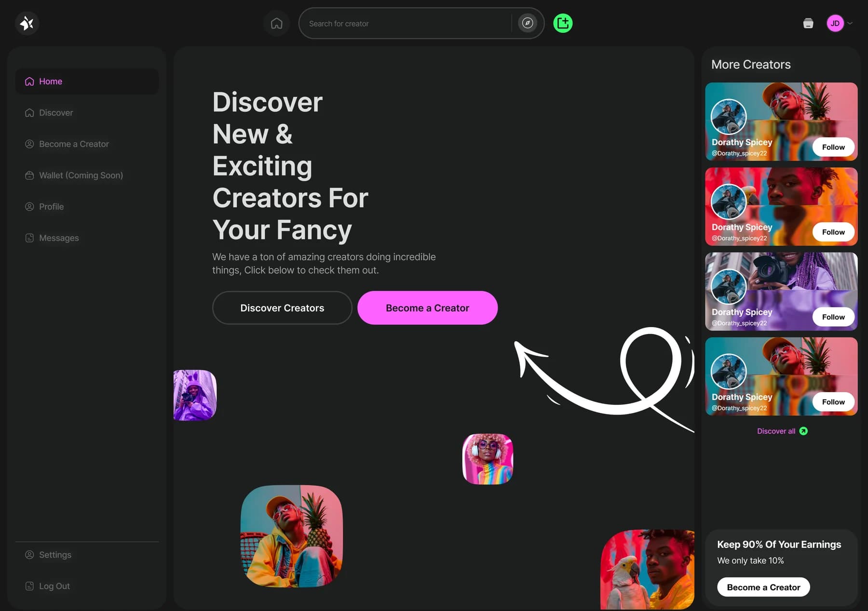This screenshot has width=868, height=611.
Task: Click the green create post icon
Action: click(563, 23)
